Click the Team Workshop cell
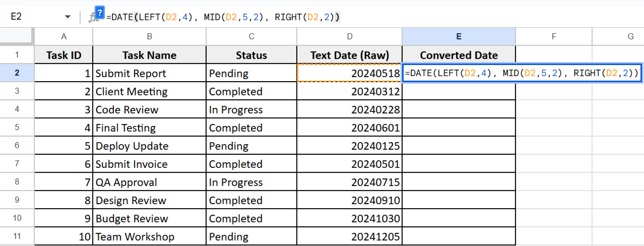The height and width of the screenshot is (246, 644). (x=149, y=237)
